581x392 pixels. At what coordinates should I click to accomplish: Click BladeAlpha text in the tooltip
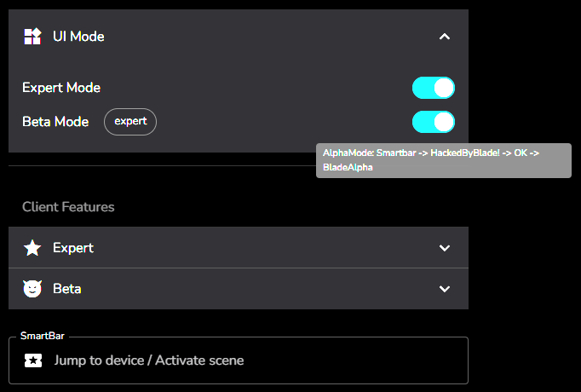(x=348, y=167)
